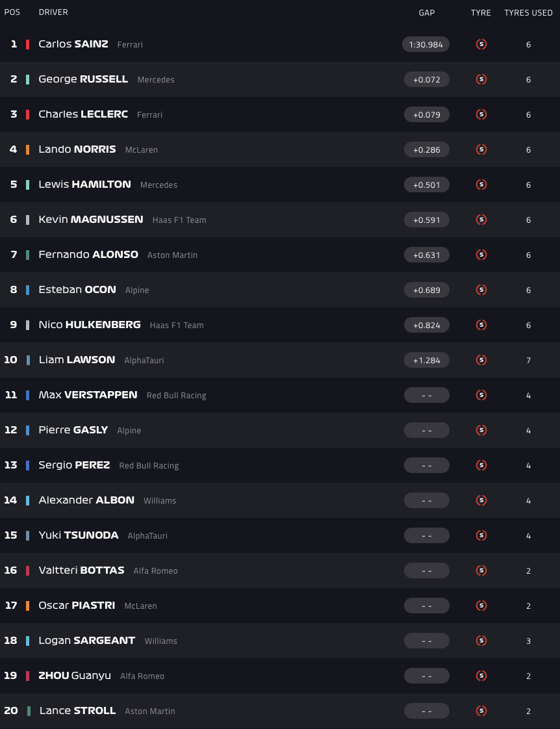Screen dimensions: 560x729
Task: Click the soft tyre icon for George Russell
Action: pos(481,79)
